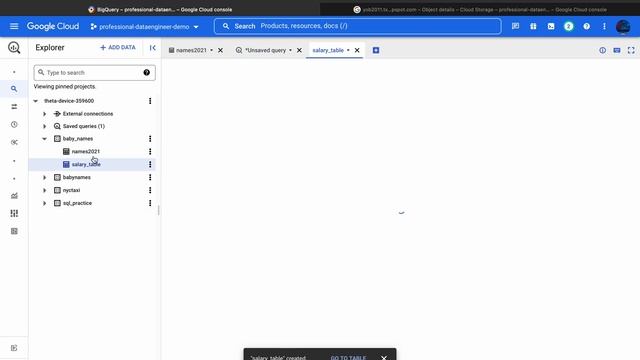Screen dimensions: 640x360
Task: Select the SQL workspace search icon in sidebar
Action: click(14, 89)
